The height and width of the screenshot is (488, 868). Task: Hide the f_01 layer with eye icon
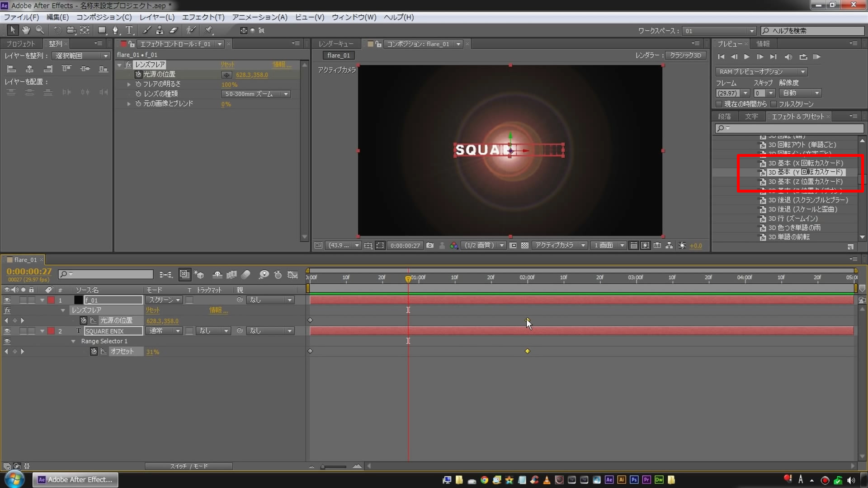7,300
